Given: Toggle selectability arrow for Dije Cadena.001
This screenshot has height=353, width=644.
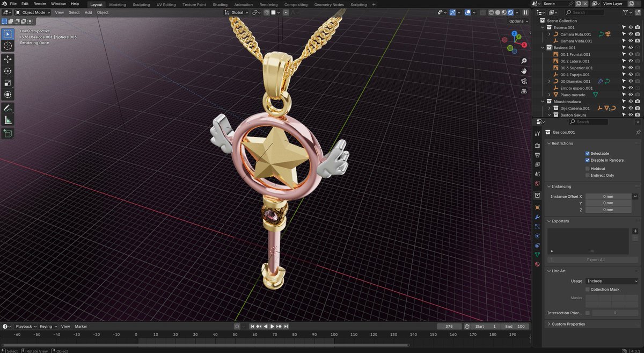Looking at the screenshot, I should (624, 108).
